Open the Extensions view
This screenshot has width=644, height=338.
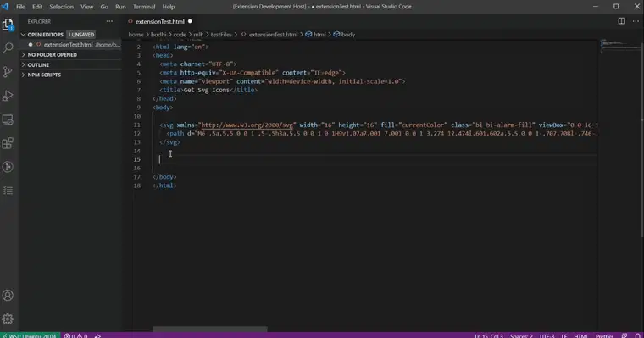(x=8, y=143)
